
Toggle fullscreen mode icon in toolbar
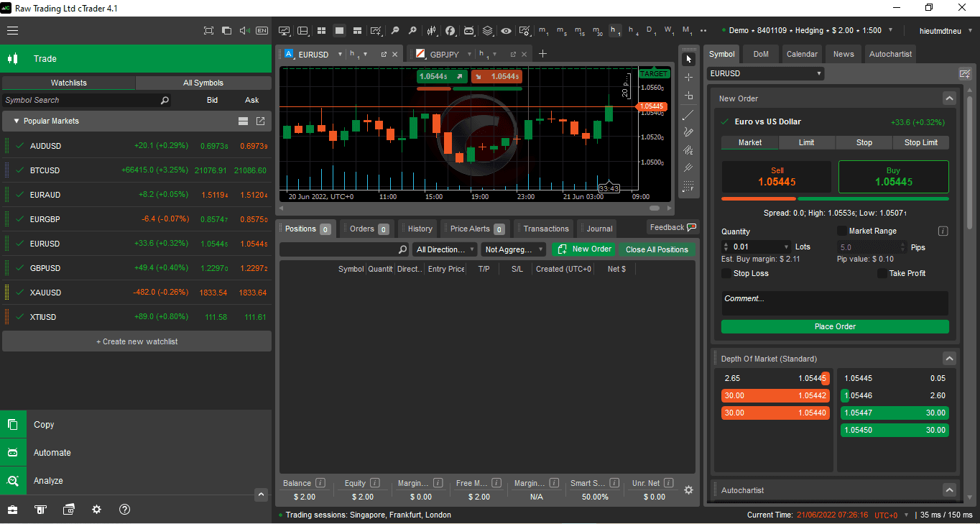pos(209,30)
